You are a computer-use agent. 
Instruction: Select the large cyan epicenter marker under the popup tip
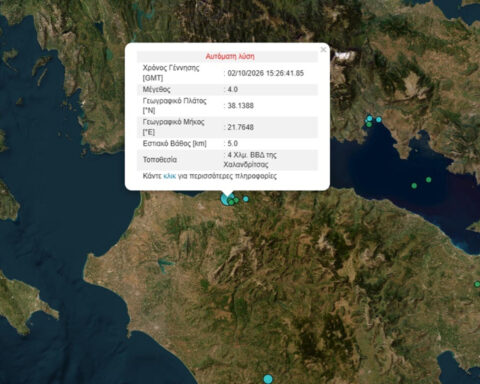(x=227, y=200)
